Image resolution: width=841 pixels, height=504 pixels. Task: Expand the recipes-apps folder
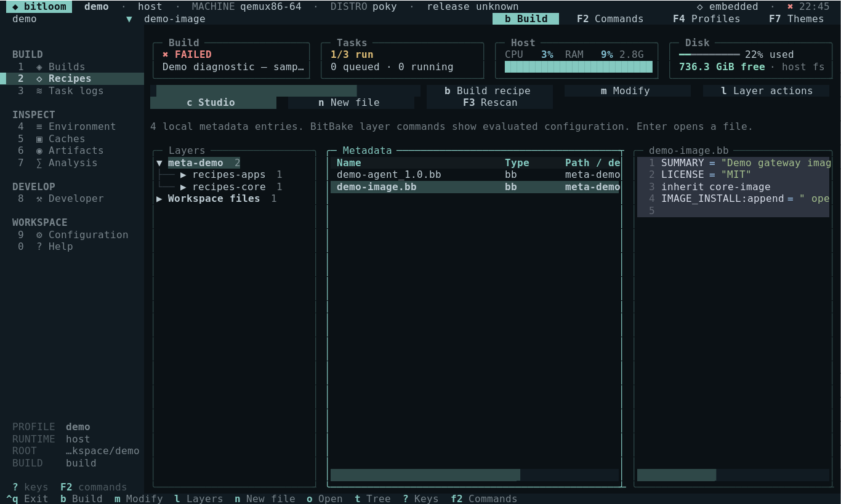coord(183,174)
